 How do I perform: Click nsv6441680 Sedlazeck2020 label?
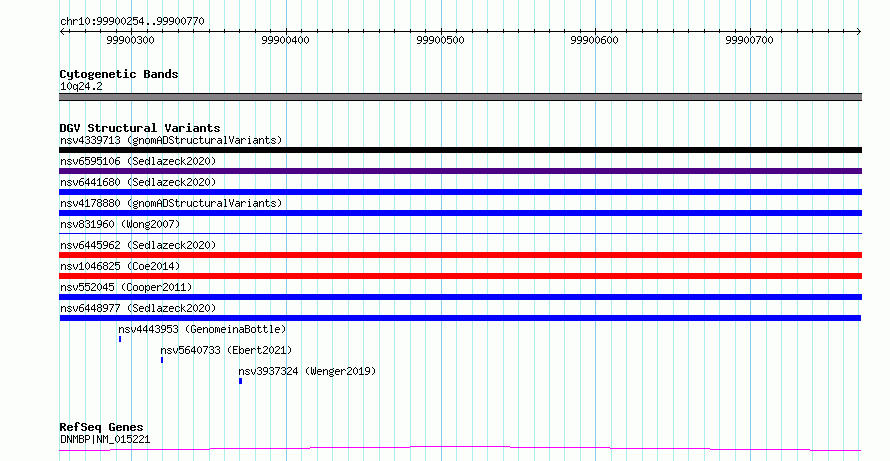pos(138,182)
